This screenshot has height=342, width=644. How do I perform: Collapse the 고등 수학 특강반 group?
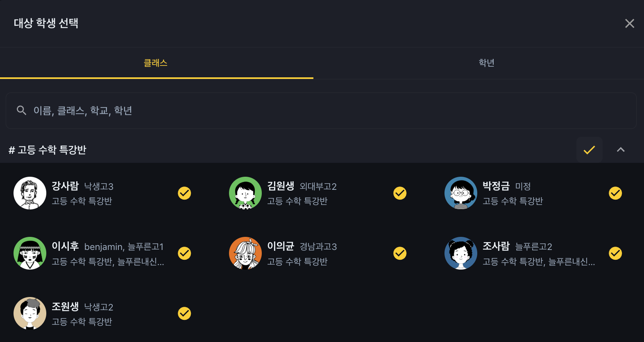621,150
